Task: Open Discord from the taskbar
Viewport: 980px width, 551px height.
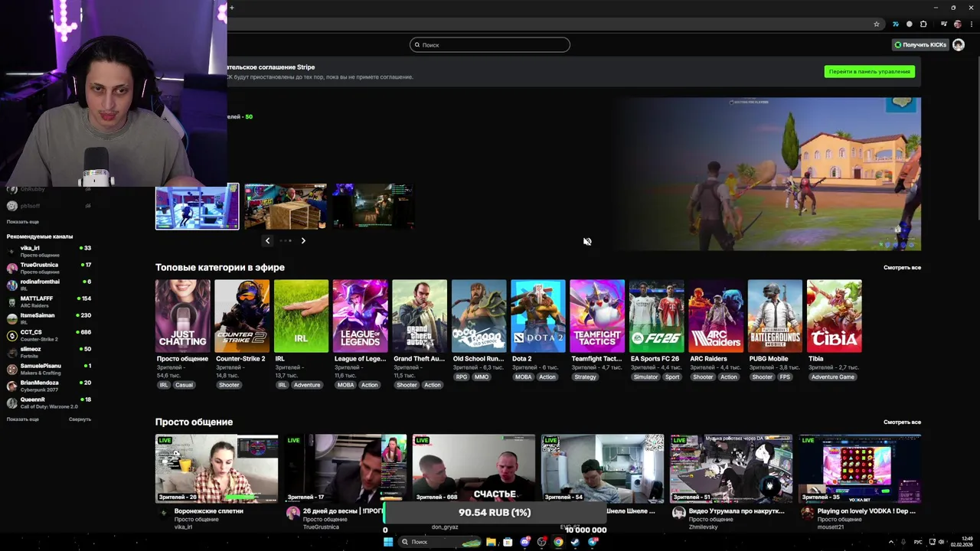Action: [524, 542]
